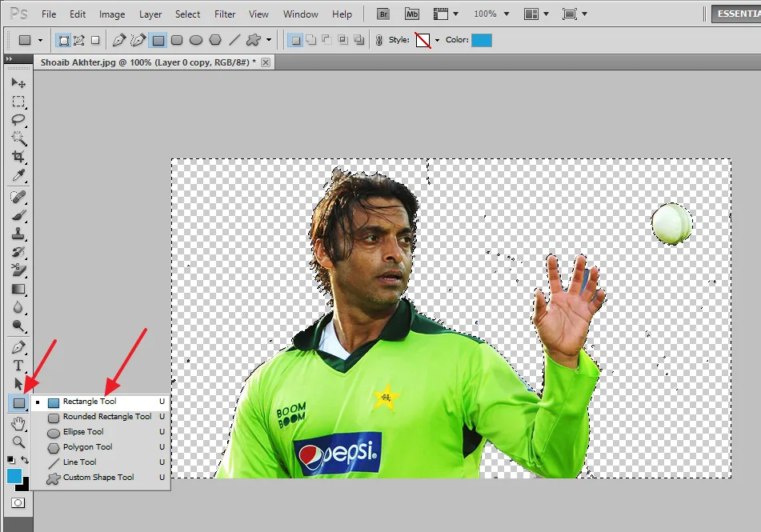Choose Polygon shape in options bar
The height and width of the screenshot is (532, 761).
(215, 40)
